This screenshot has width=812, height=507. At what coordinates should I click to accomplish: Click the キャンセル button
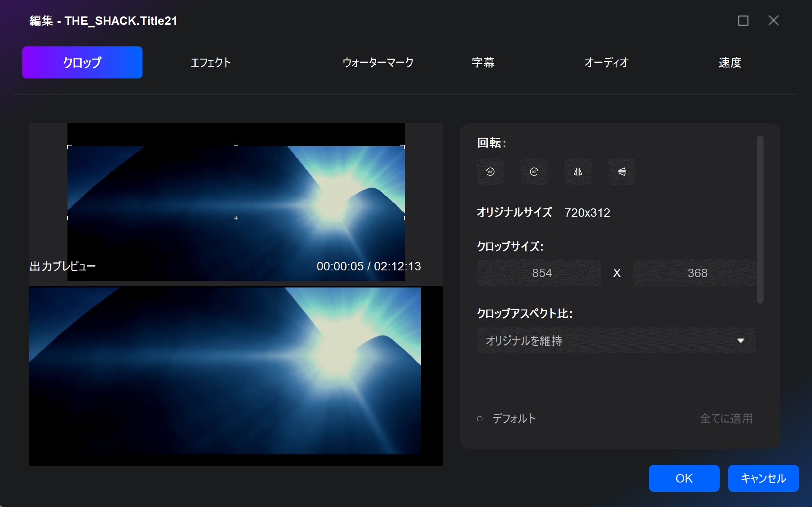click(763, 478)
